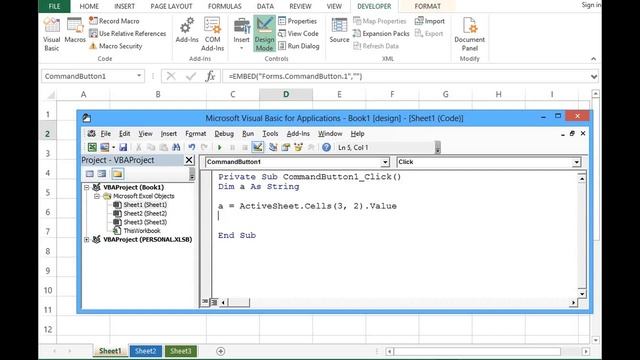Open the Add-Ins manager

tap(187, 31)
